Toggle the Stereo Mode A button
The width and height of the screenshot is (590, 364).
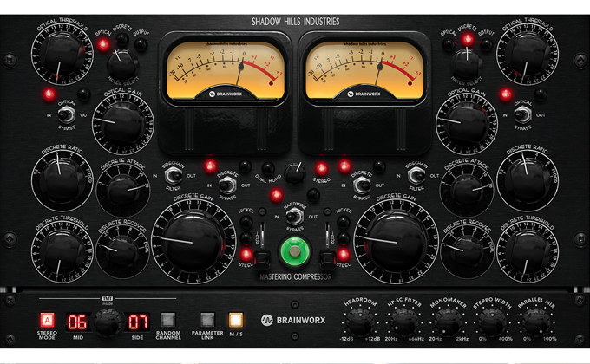point(48,320)
